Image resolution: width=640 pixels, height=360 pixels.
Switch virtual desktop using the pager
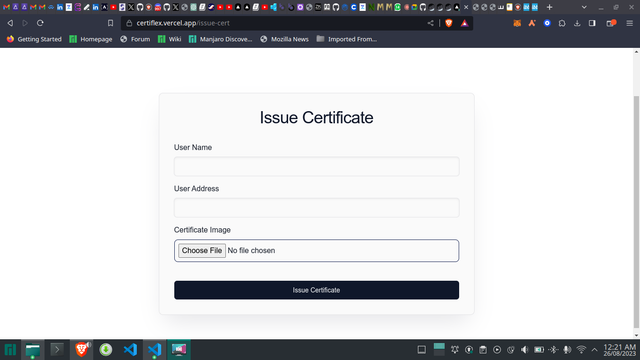[439, 350]
